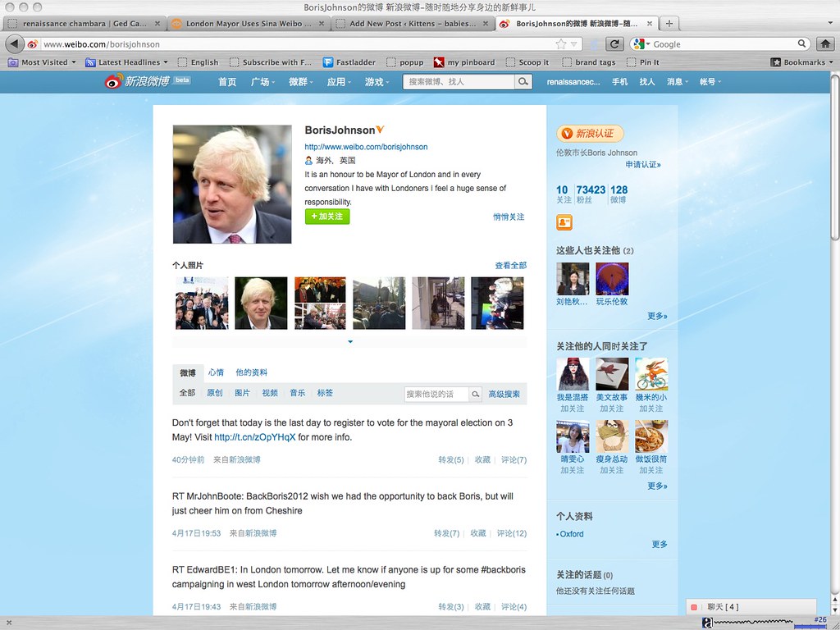Open the my pinboard bookmark
The height and width of the screenshot is (630, 840).
pyautogui.click(x=464, y=62)
